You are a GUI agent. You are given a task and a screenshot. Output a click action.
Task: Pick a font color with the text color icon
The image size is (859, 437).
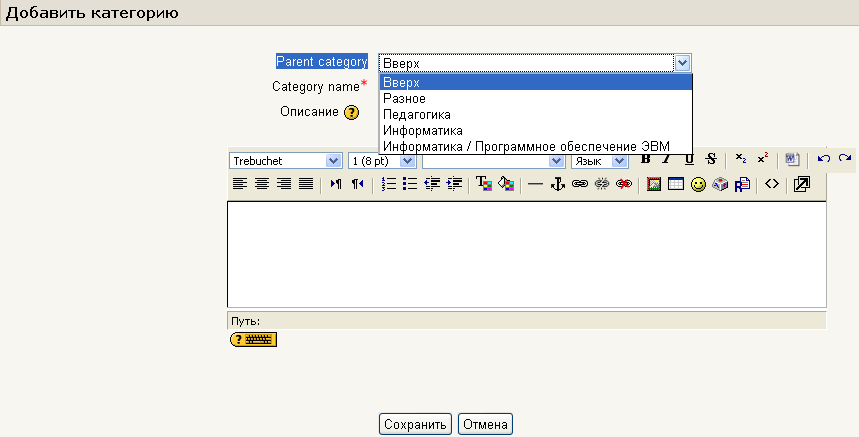point(484,184)
